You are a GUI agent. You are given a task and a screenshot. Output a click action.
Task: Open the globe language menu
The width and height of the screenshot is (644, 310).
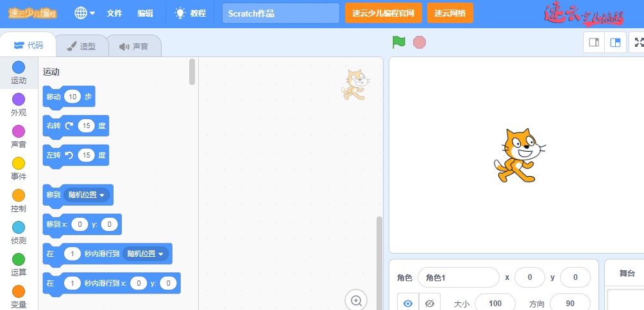(x=84, y=13)
